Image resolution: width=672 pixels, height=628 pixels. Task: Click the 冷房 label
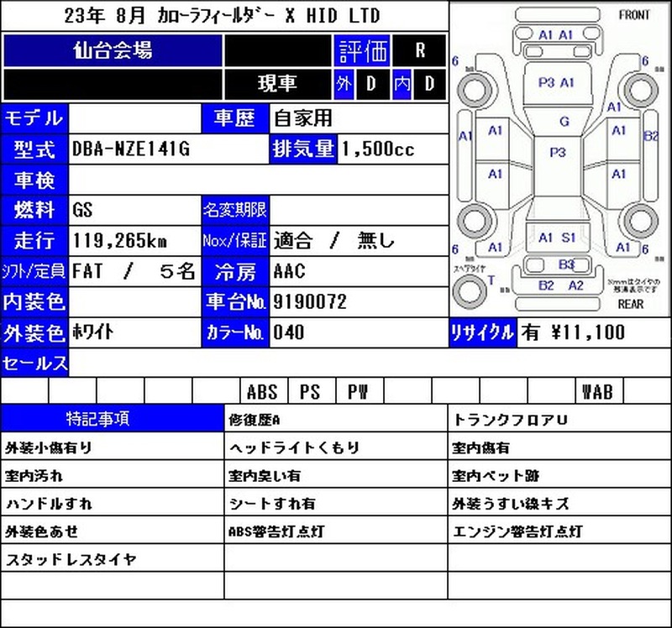pyautogui.click(x=235, y=271)
